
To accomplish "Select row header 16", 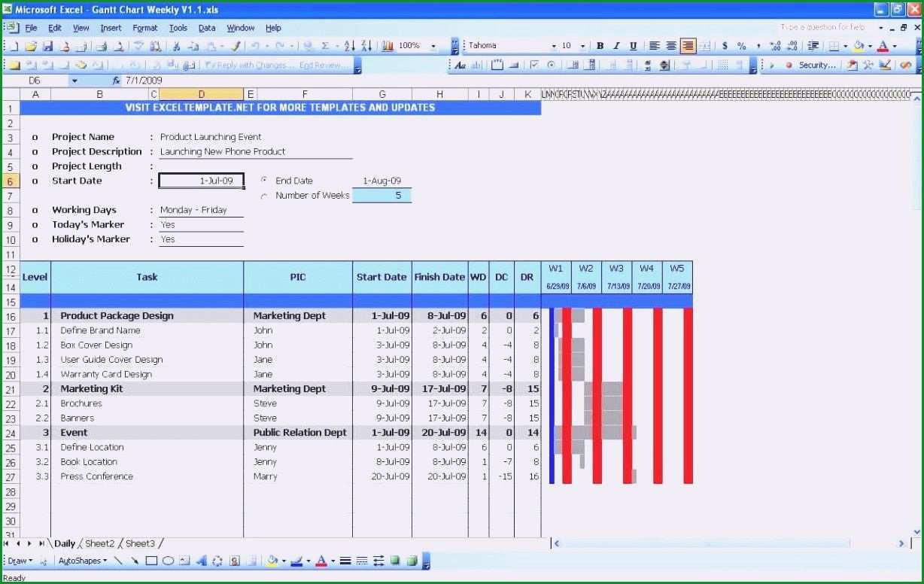I will click(x=11, y=316).
